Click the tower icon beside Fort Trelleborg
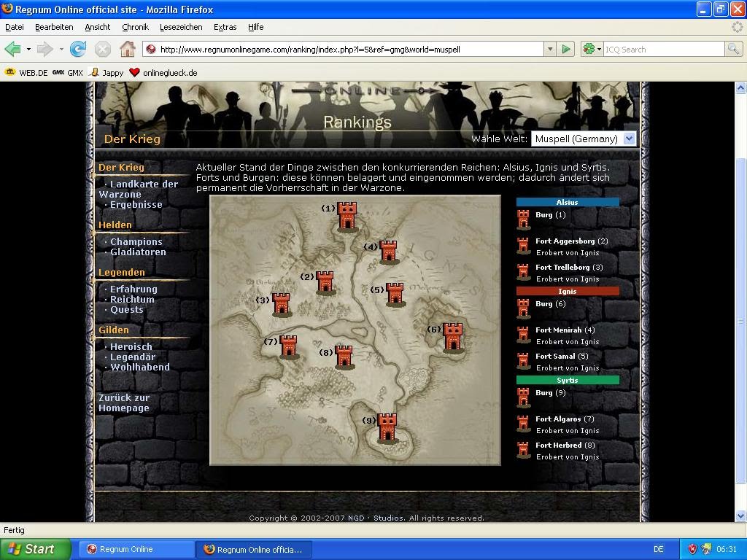The image size is (747, 560). (x=524, y=273)
